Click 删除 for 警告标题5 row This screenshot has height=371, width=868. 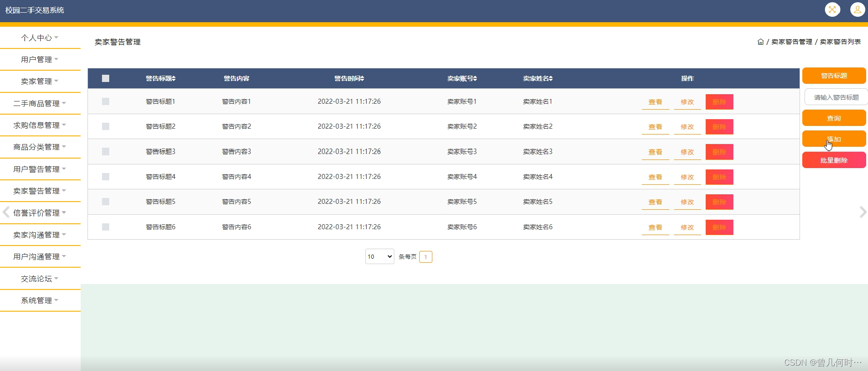pos(719,202)
